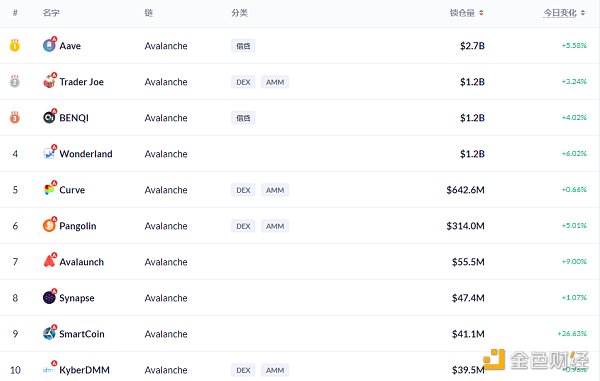Select the AMM tag in the Curve row
This screenshot has height=381, width=600.
pos(275,190)
